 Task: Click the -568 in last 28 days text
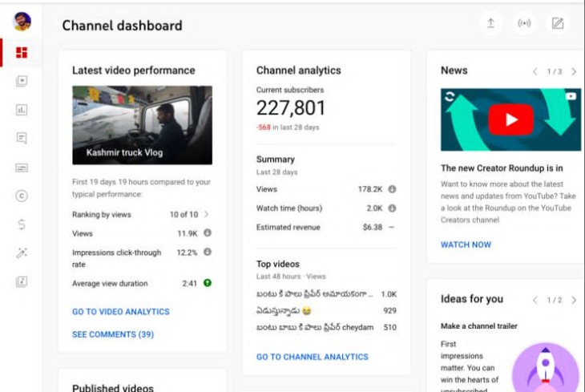tap(288, 127)
